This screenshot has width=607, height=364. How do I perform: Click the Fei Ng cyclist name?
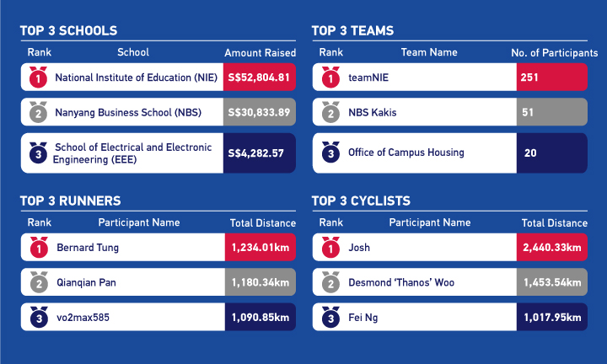tap(363, 318)
